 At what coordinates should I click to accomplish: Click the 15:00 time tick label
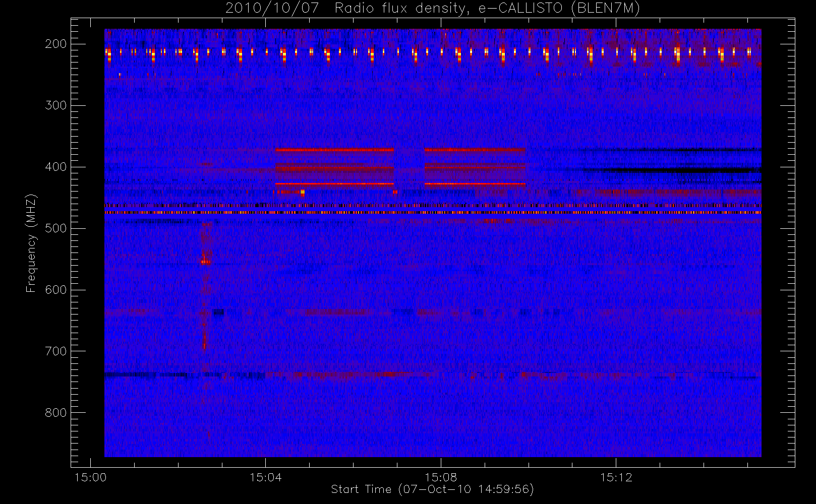pos(90,477)
